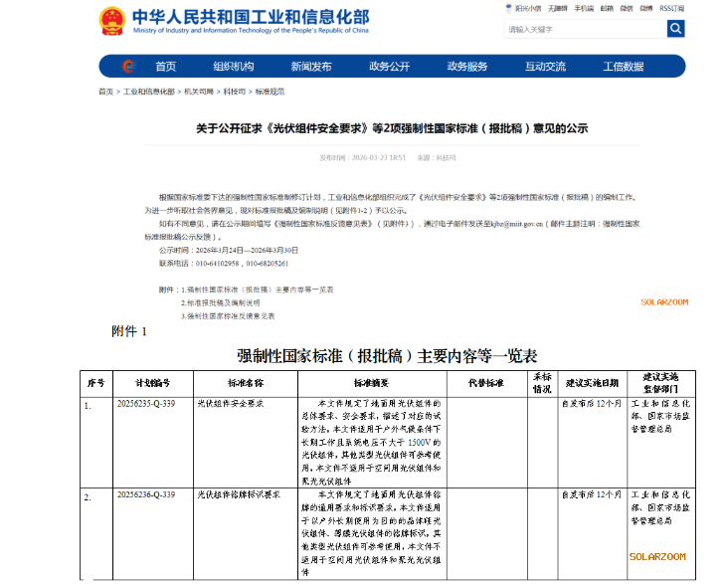
Task: Open the 工信数据 navigation item
Action: 624,67
